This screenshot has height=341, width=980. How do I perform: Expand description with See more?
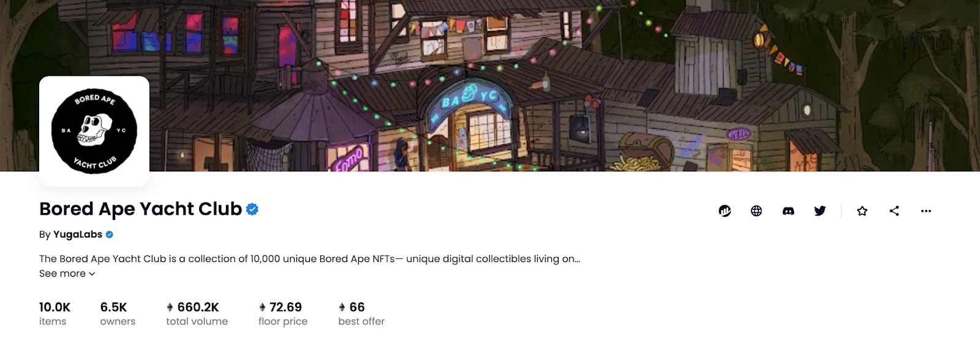coord(67,274)
